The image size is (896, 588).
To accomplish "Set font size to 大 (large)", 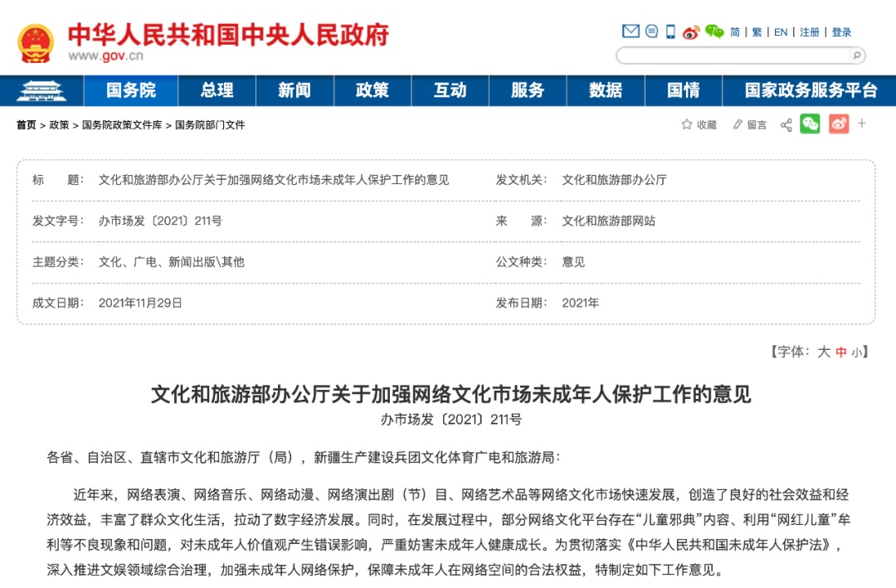I will 823,352.
